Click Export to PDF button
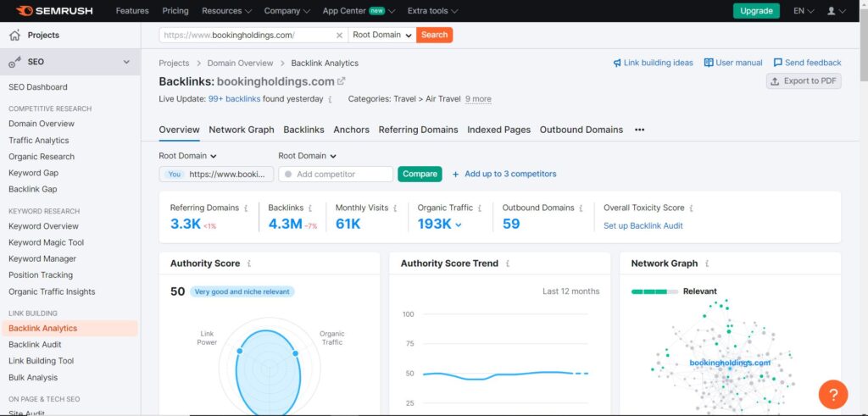This screenshot has width=868, height=416. [x=804, y=81]
